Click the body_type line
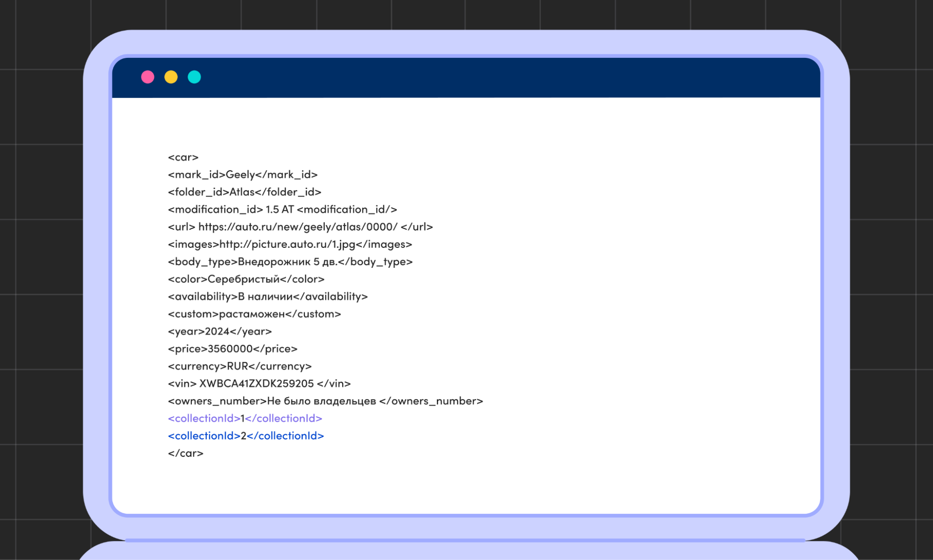The width and height of the screenshot is (933, 560). coord(290,262)
